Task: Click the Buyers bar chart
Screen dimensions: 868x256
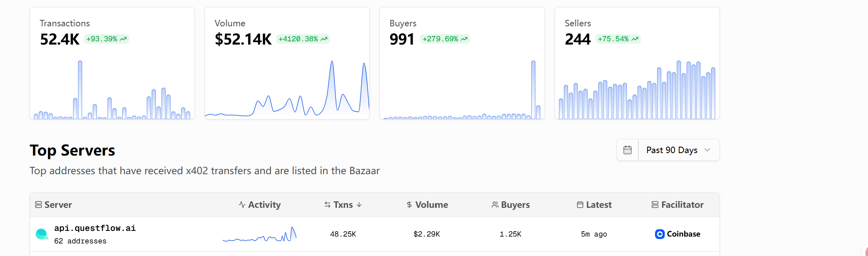Action: 462,90
